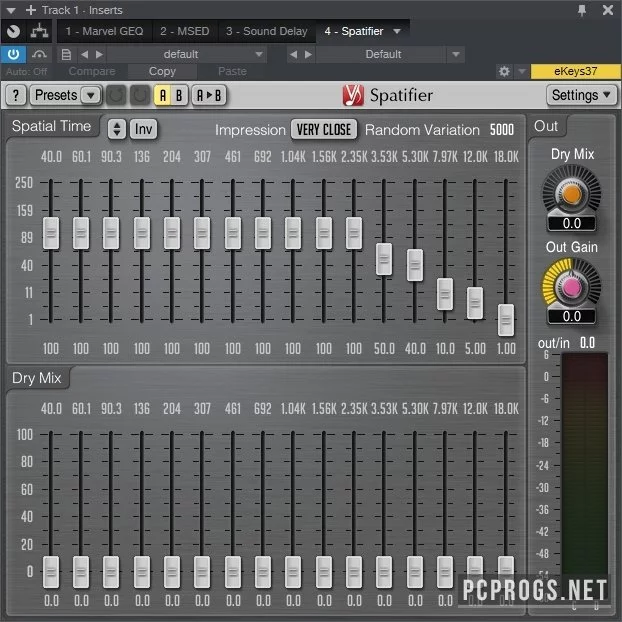Go to previous preset left of default
The height and width of the screenshot is (622, 622).
tap(84, 54)
